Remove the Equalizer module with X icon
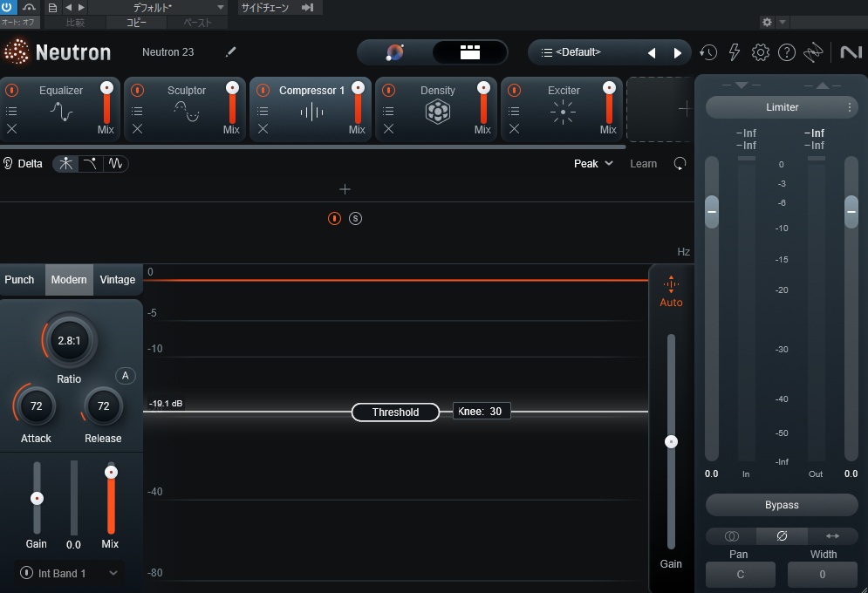The width and height of the screenshot is (868, 593). [11, 129]
